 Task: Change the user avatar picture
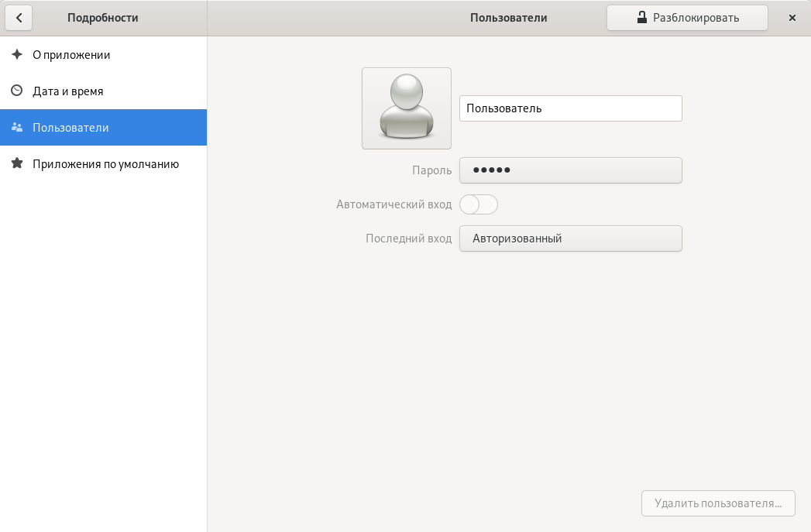(407, 108)
